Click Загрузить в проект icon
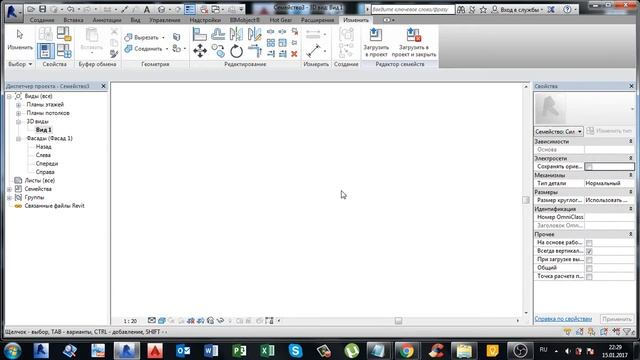 (376, 42)
